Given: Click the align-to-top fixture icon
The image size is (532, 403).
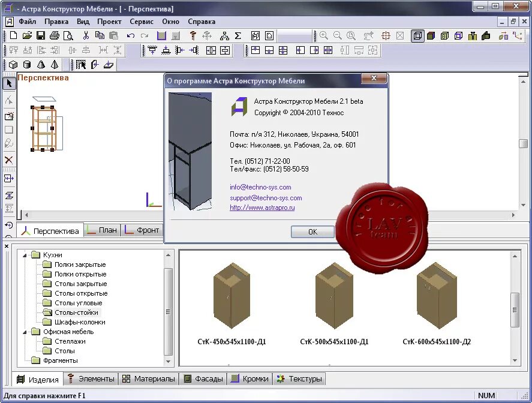Looking at the screenshot, I should (152, 50).
